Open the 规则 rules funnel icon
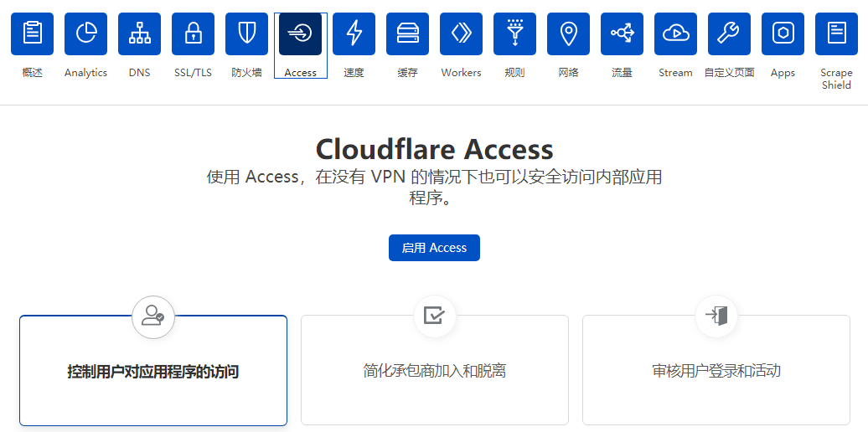This screenshot has height=432, width=868. [x=514, y=33]
